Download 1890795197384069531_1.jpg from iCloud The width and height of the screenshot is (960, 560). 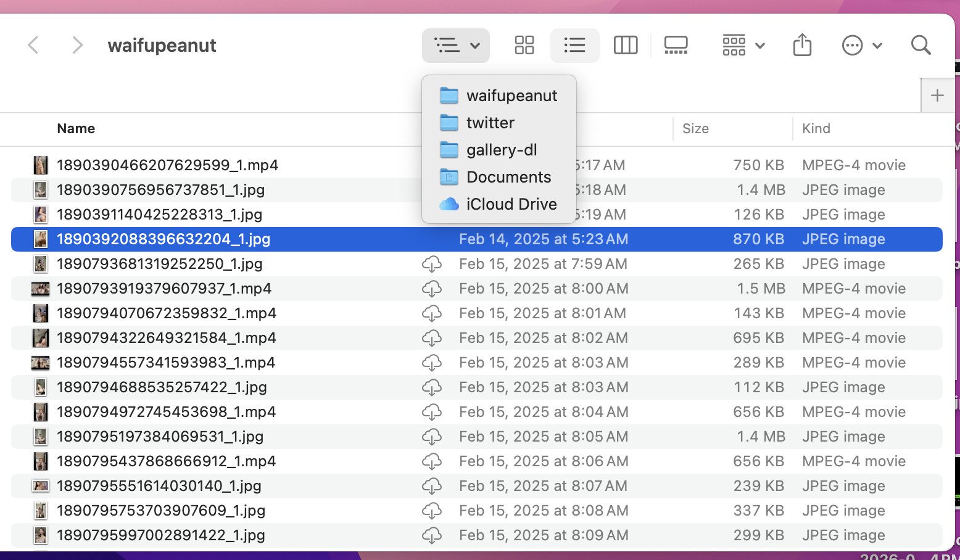pos(432,437)
